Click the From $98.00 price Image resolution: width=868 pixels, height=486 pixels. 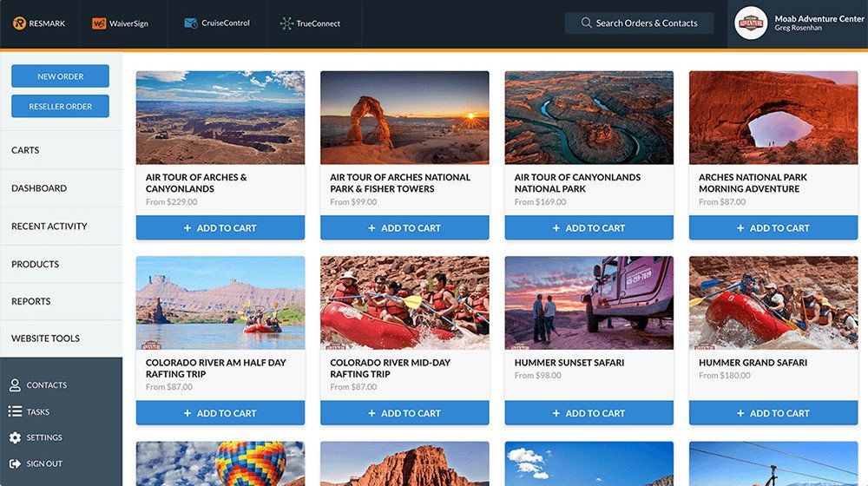click(x=537, y=375)
